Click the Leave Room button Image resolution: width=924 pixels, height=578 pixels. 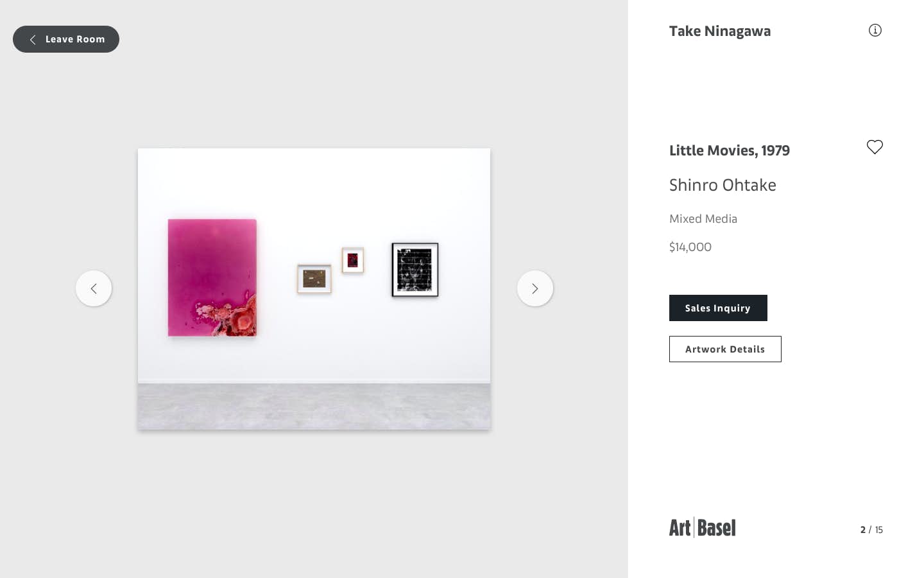pos(66,39)
